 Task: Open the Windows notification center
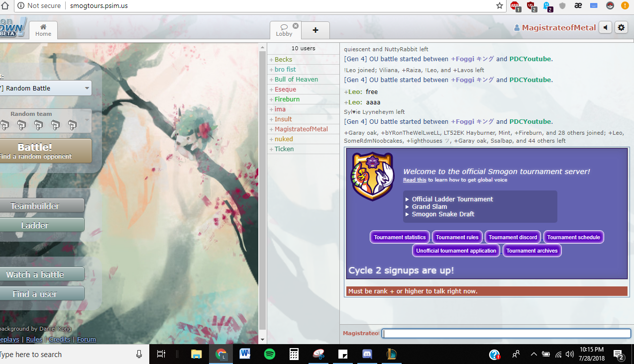620,354
